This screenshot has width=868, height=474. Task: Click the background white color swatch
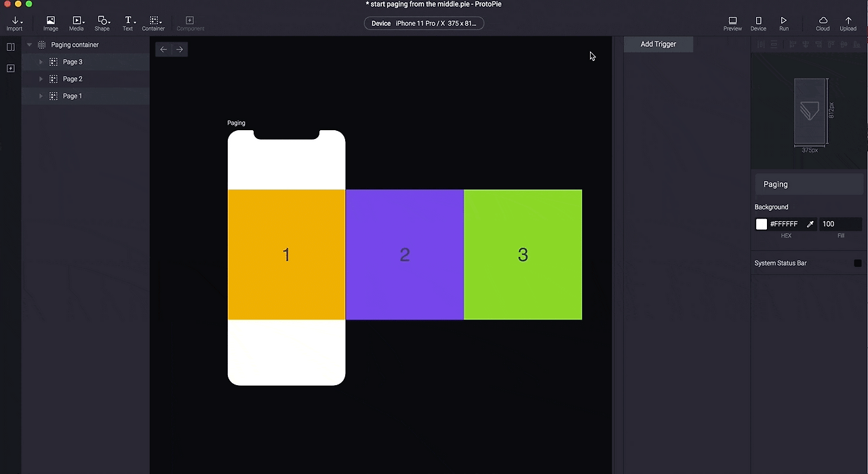(762, 224)
